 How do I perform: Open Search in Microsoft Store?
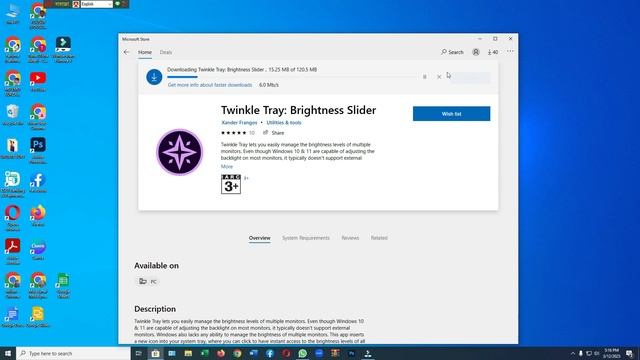pyautogui.click(x=452, y=52)
